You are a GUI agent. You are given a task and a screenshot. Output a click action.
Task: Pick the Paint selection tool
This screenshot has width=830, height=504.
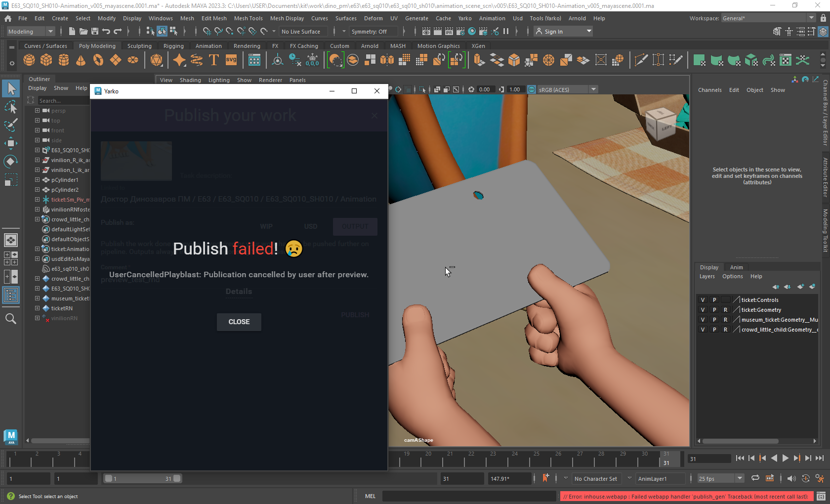(11, 125)
